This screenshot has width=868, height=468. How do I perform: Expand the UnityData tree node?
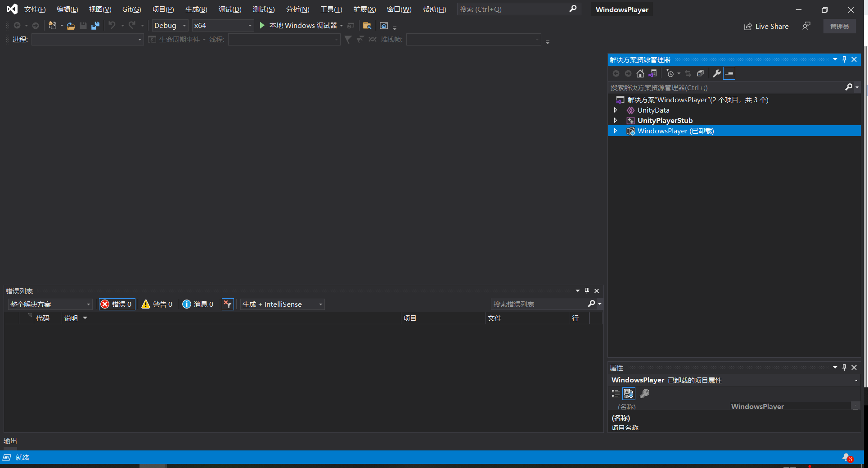click(x=616, y=110)
